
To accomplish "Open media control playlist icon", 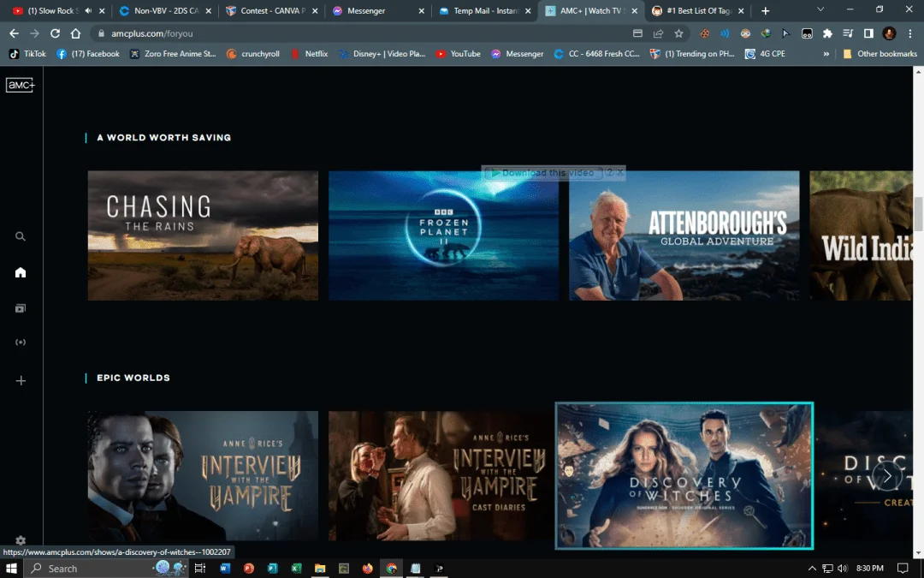I will (847, 33).
